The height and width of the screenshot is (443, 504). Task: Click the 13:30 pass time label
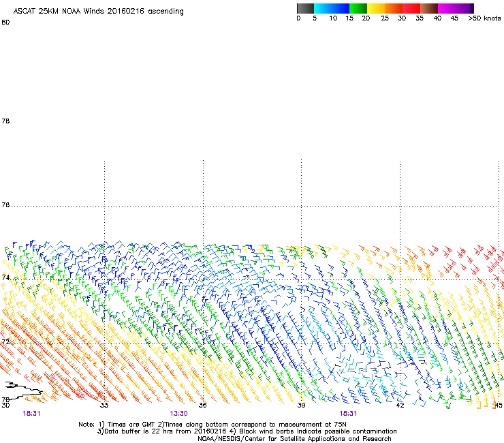(x=178, y=414)
